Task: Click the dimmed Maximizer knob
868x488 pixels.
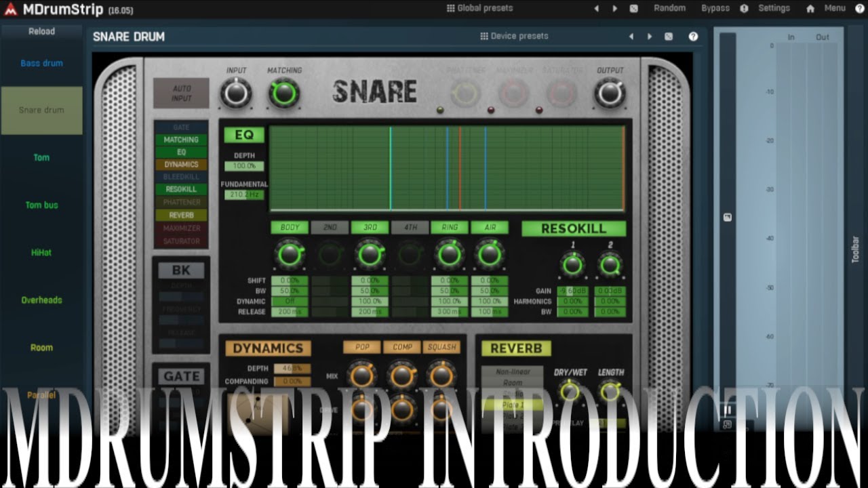Action: (513, 93)
